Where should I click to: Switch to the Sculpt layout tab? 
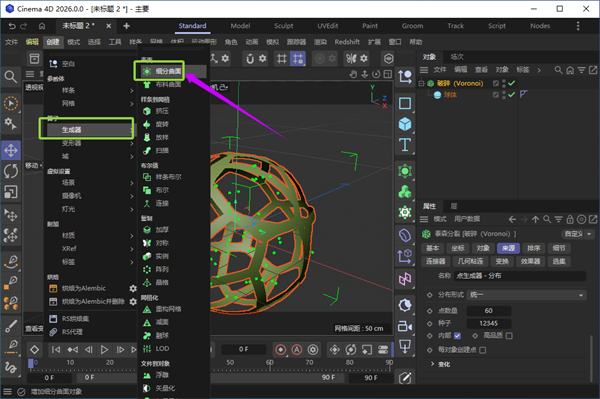tap(284, 26)
